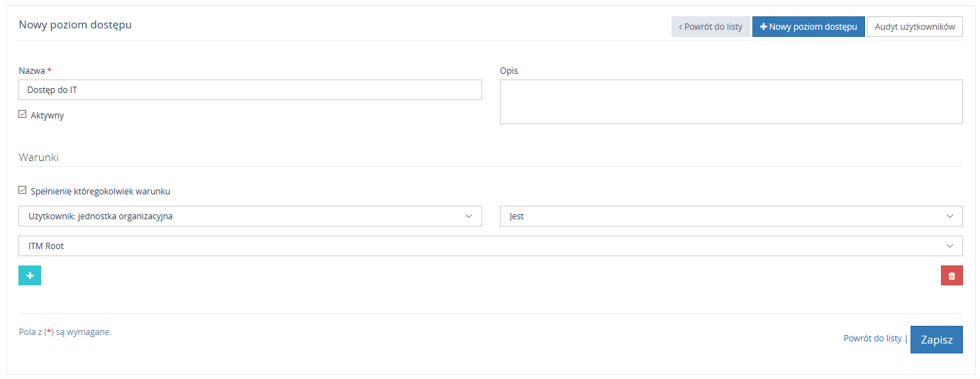Focus the Nazwa text field
Image resolution: width=980 pixels, height=379 pixels.
(250, 90)
